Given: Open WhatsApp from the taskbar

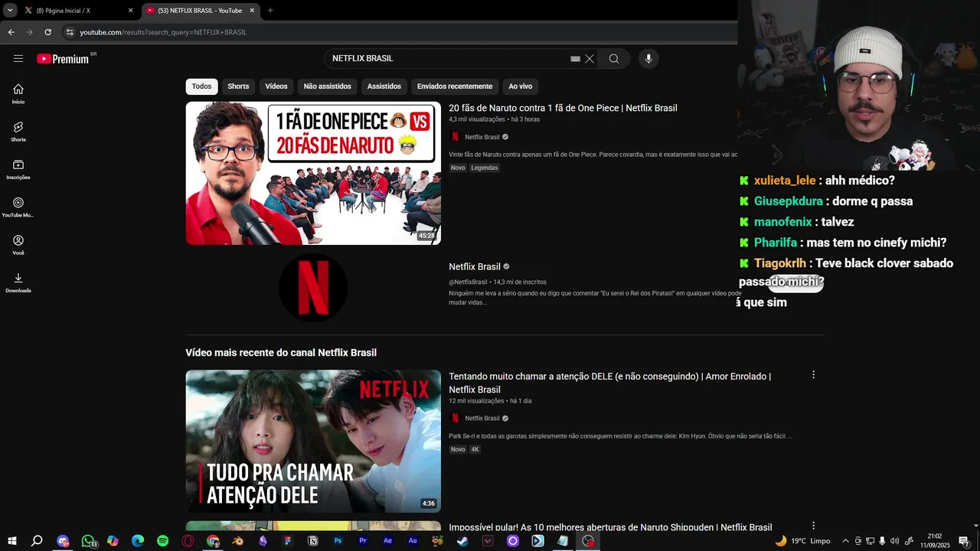Looking at the screenshot, I should [88, 541].
